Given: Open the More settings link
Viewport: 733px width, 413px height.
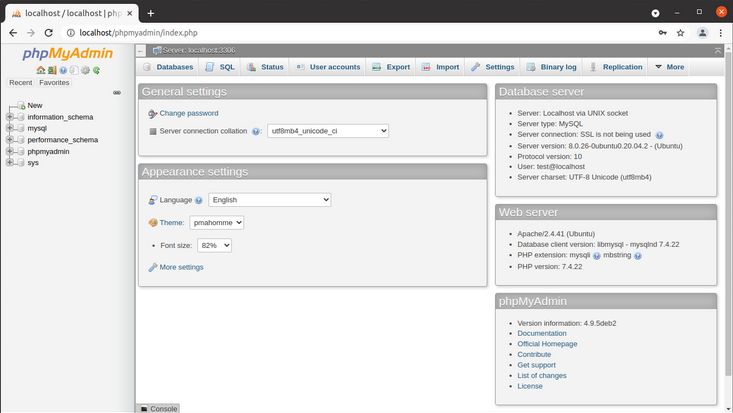Looking at the screenshot, I should tap(181, 267).
